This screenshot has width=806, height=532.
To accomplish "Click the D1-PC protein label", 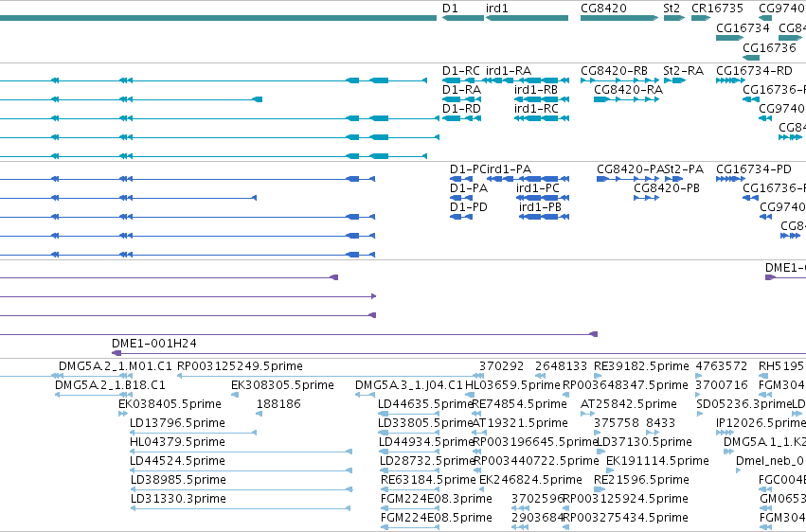I will [468, 169].
